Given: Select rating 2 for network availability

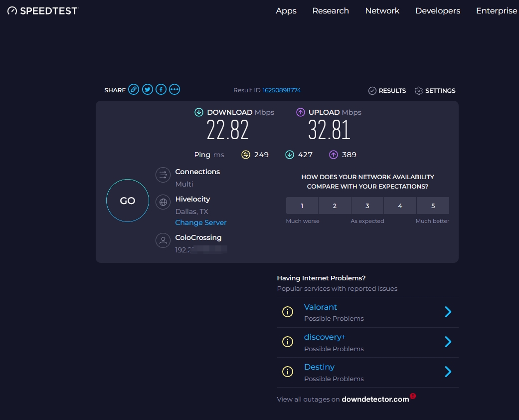Looking at the screenshot, I should pos(335,206).
